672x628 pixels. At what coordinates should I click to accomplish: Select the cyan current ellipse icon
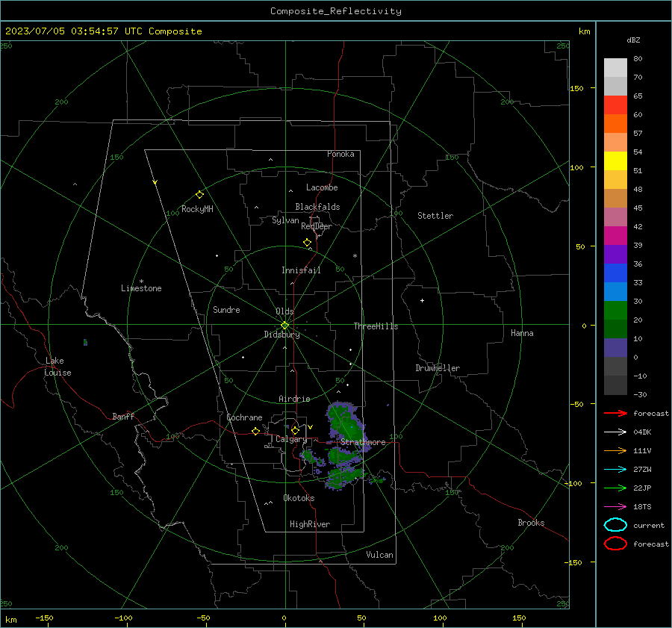(x=615, y=525)
